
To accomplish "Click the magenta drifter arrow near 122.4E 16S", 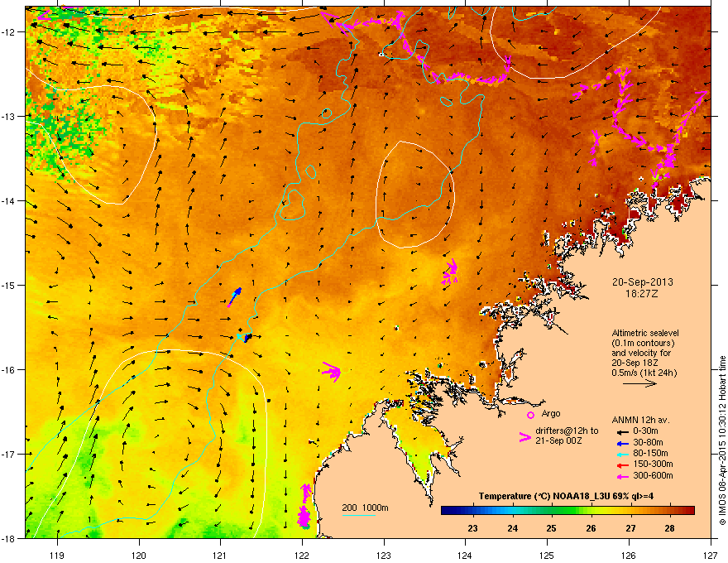I will point(332,372).
